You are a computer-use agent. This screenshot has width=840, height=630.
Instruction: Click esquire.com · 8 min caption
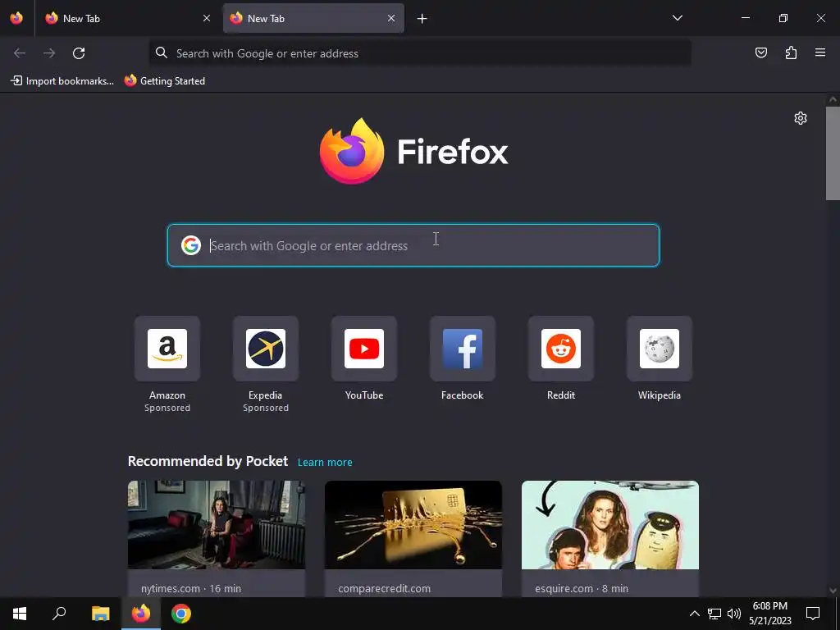pos(582,588)
